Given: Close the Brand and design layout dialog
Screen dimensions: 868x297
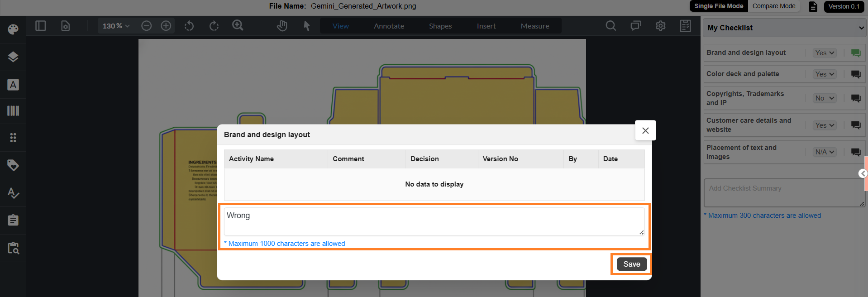Looking at the screenshot, I should (645, 130).
